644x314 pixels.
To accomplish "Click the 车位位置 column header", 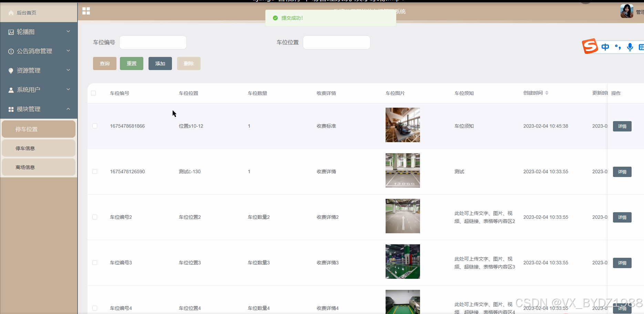I will point(188,93).
